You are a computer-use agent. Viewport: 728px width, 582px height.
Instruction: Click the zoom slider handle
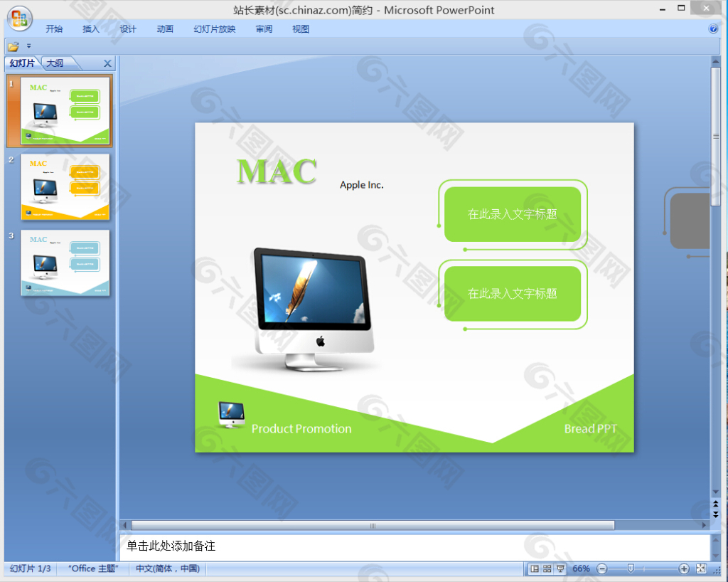[631, 569]
